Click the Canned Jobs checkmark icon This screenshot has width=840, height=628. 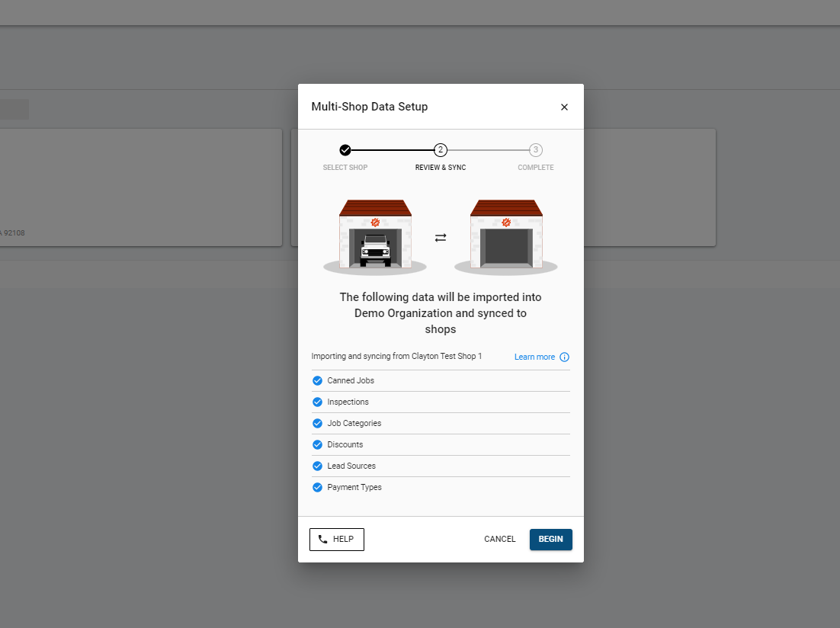(317, 380)
